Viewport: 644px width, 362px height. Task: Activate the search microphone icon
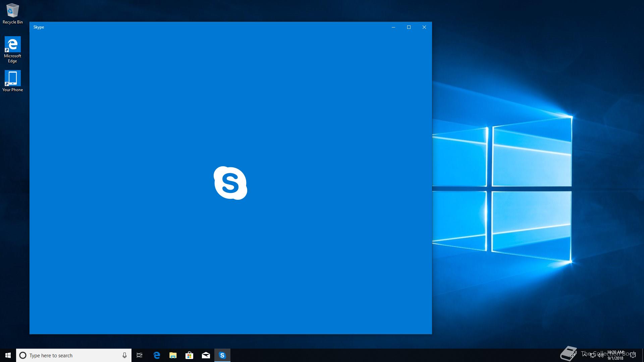(124, 355)
